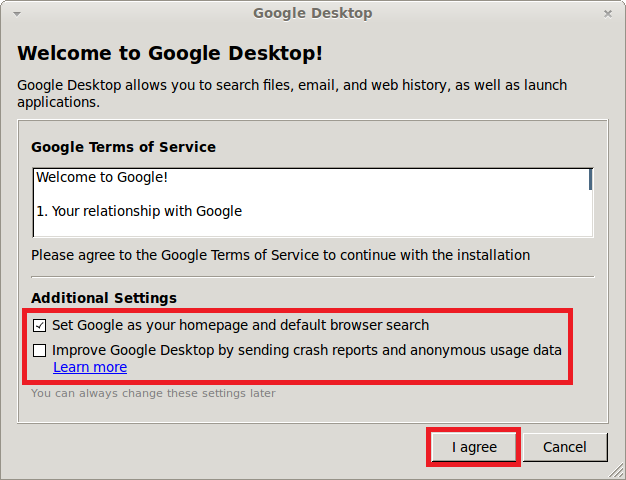This screenshot has width=626, height=480.
Task: Click the 'Google Terms of Service' heading
Action: pos(123,147)
